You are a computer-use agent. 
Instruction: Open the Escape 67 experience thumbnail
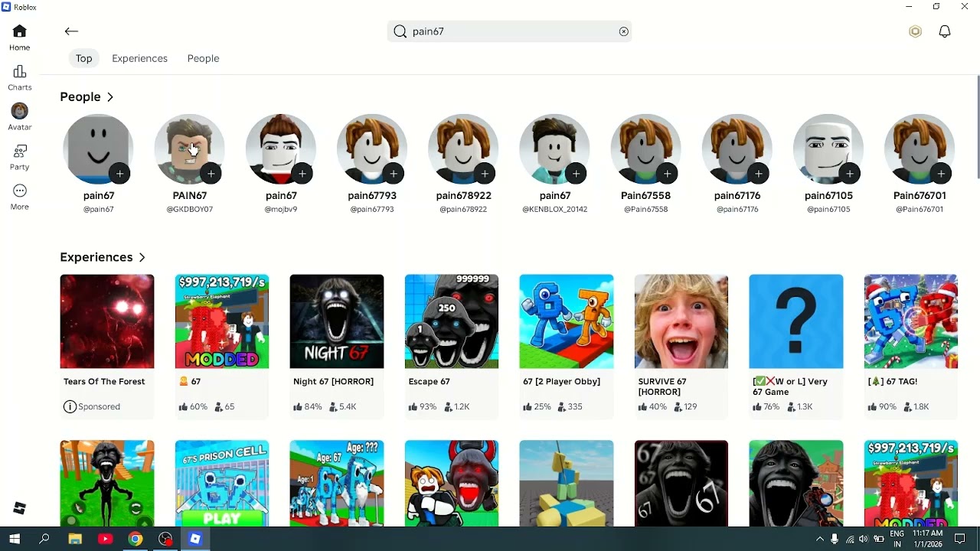(452, 321)
